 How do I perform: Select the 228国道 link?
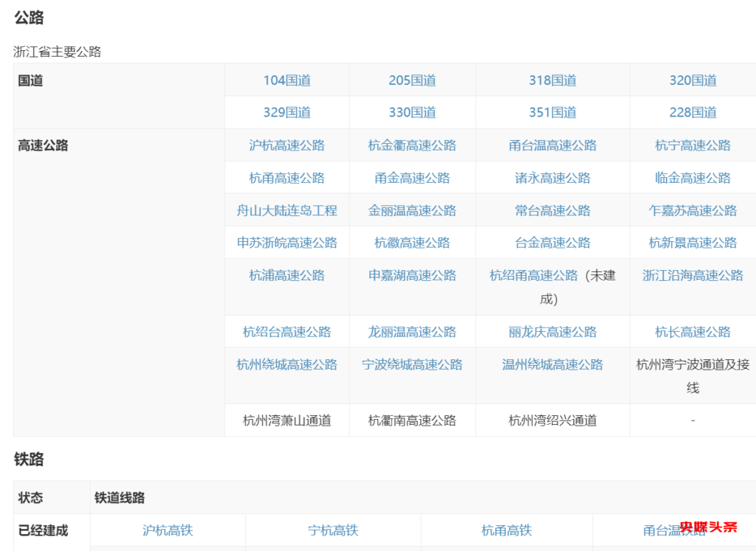[x=693, y=113]
